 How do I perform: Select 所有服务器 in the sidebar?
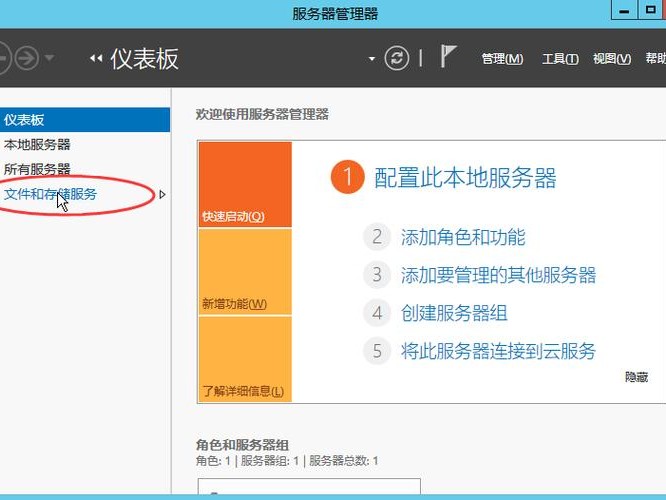pyautogui.click(x=85, y=169)
